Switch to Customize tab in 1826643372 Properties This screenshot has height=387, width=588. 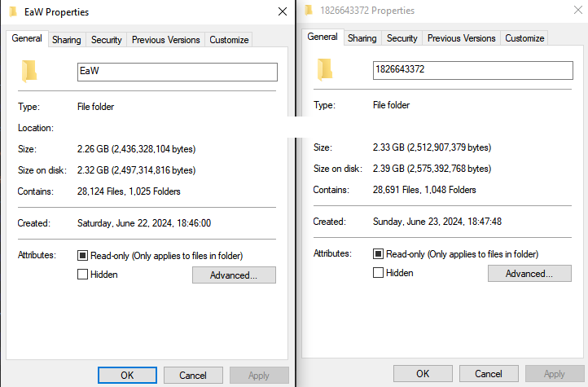click(524, 38)
